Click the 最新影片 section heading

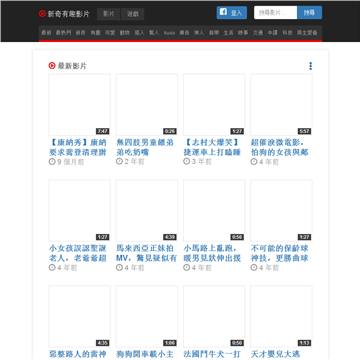click(x=68, y=66)
